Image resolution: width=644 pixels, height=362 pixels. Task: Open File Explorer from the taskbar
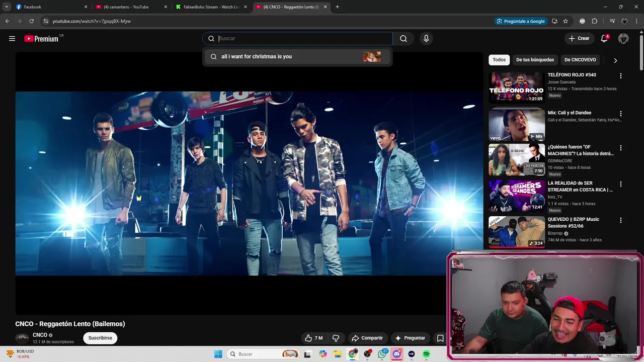tap(338, 354)
